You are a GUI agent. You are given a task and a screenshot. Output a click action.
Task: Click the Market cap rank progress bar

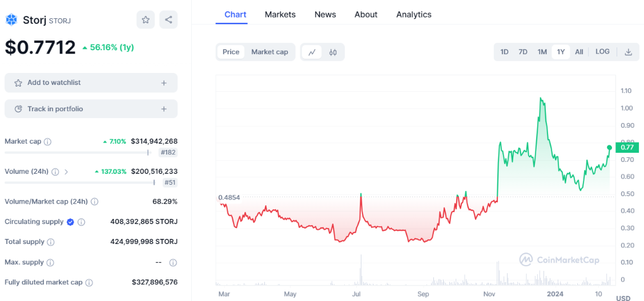pos(77,152)
